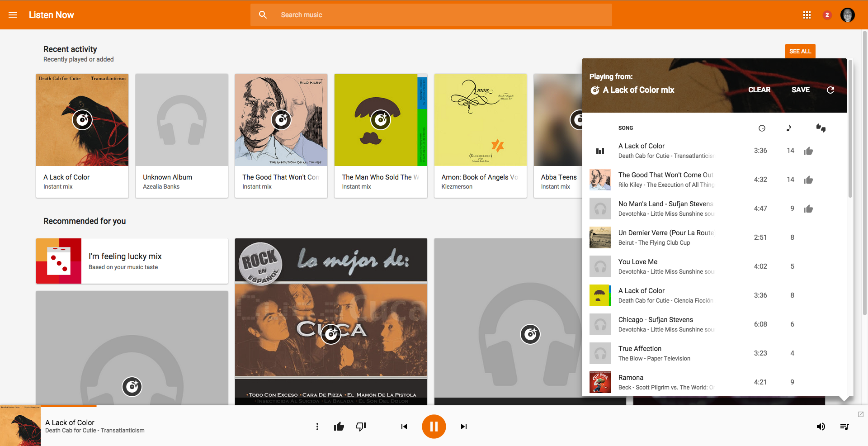868x446 pixels.
Task: Toggle thumbs up on A Lack of Color Transatlanticism row
Action: tap(808, 151)
